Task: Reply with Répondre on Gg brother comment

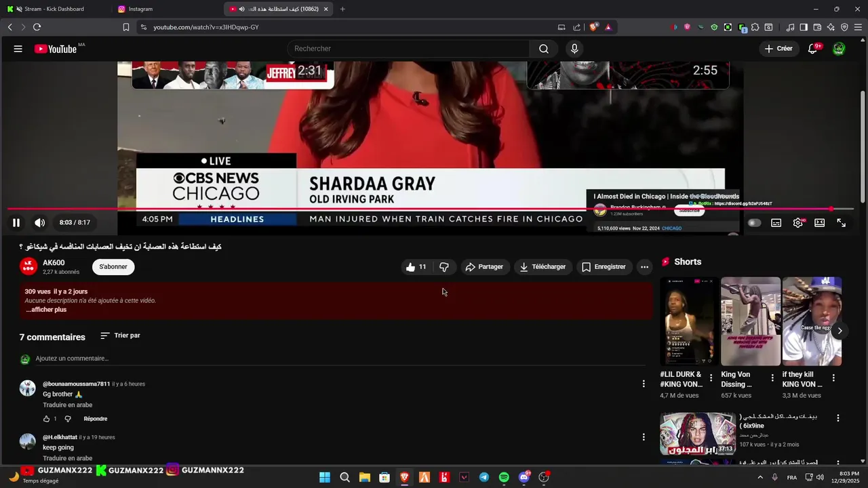Action: click(x=96, y=419)
